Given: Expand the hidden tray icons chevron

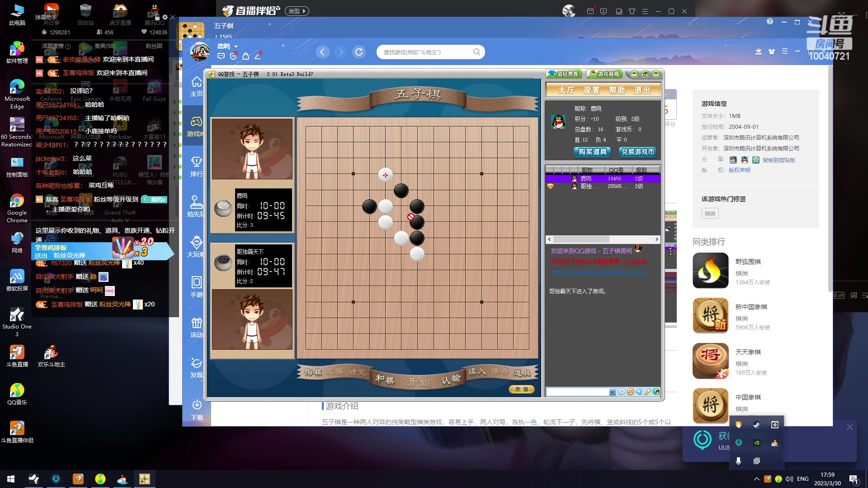Looking at the screenshot, I should [756, 479].
